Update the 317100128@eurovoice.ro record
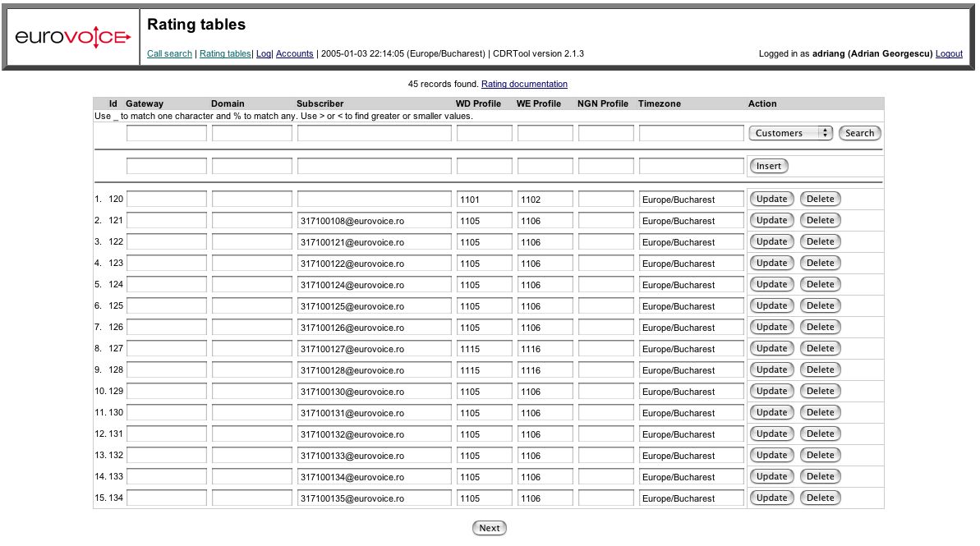Viewport: 980px width, 546px height. tap(772, 369)
